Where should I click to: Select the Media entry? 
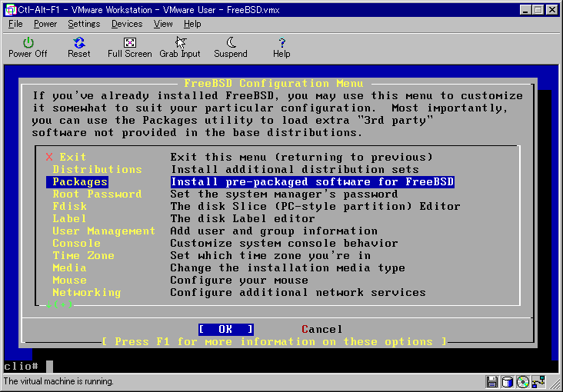(x=70, y=267)
